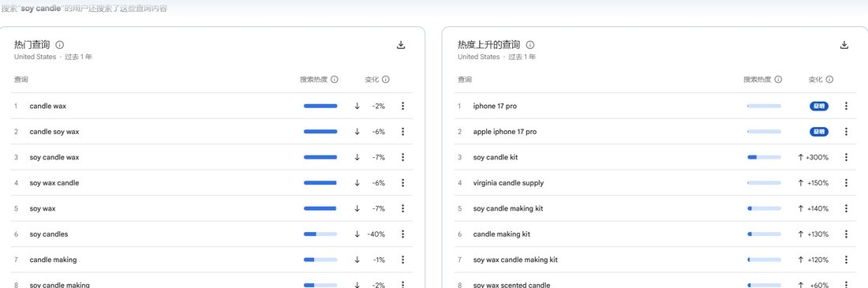Open the candle making kit query
Screen dimensions: 868x288
pyautogui.click(x=502, y=234)
